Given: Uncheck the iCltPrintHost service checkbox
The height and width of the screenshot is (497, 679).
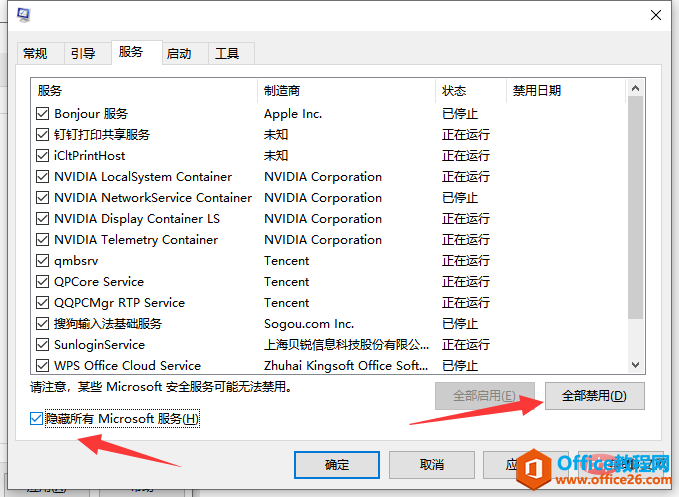Looking at the screenshot, I should (42, 155).
